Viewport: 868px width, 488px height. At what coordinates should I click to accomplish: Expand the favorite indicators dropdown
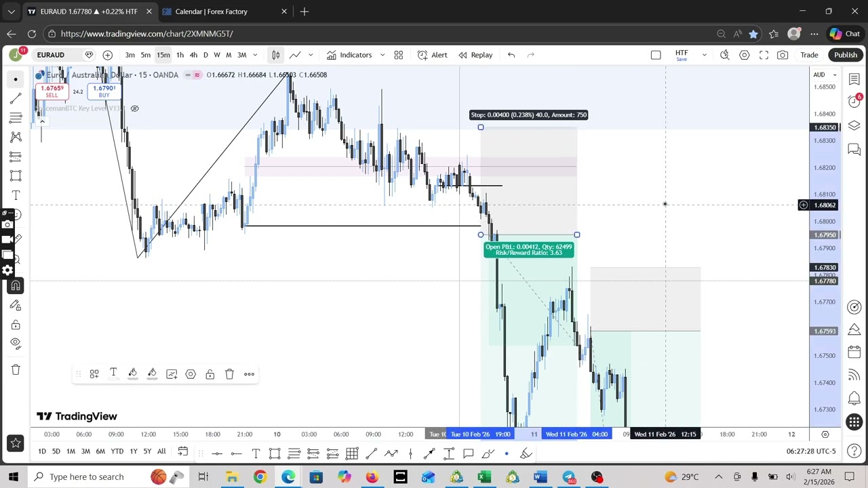(x=382, y=55)
